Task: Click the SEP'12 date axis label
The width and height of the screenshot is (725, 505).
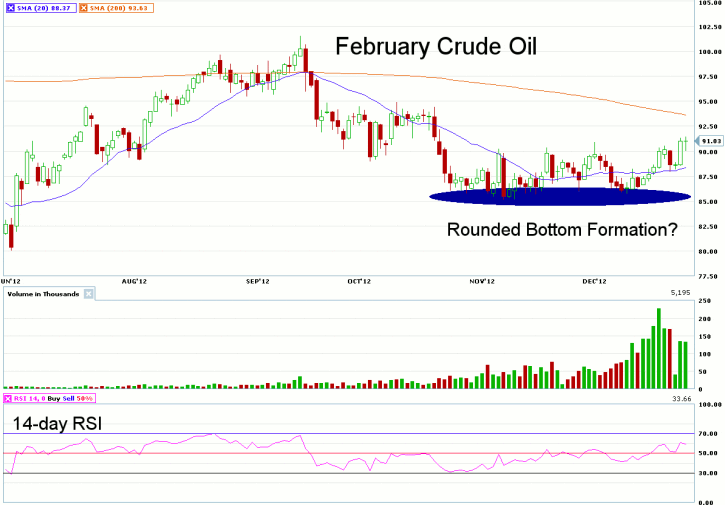Action: coord(259,281)
